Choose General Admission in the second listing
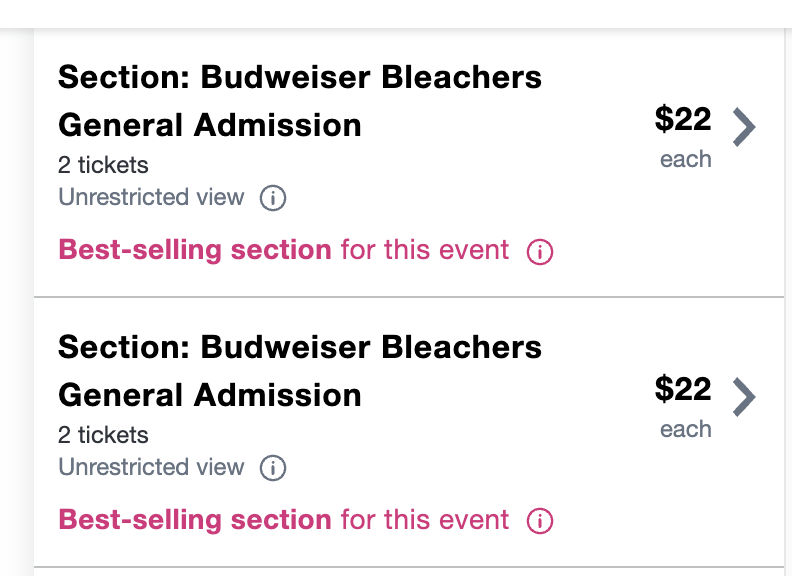 click(210, 395)
